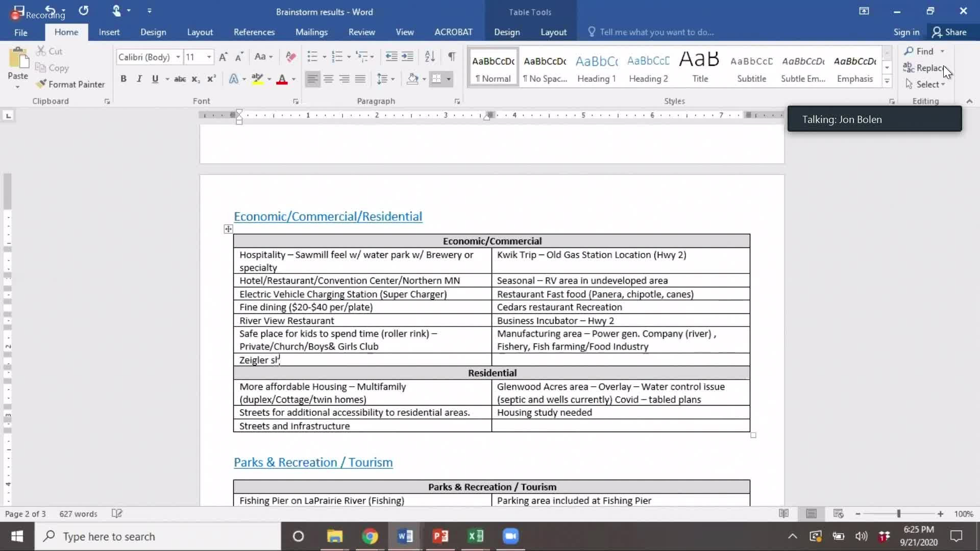
Task: Toggle Align Left on paragraph
Action: (x=313, y=79)
